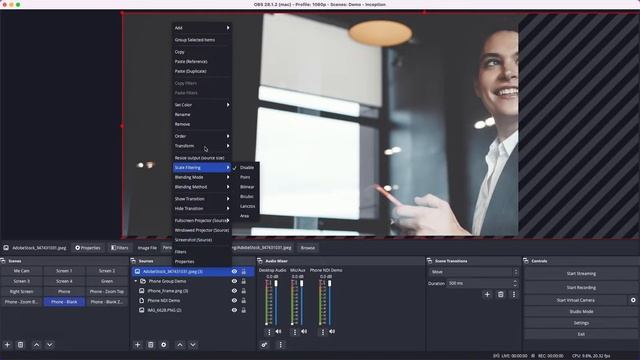Click the Audio Mixer dock float icon
This screenshot has width=640, height=360.
click(x=260, y=261)
